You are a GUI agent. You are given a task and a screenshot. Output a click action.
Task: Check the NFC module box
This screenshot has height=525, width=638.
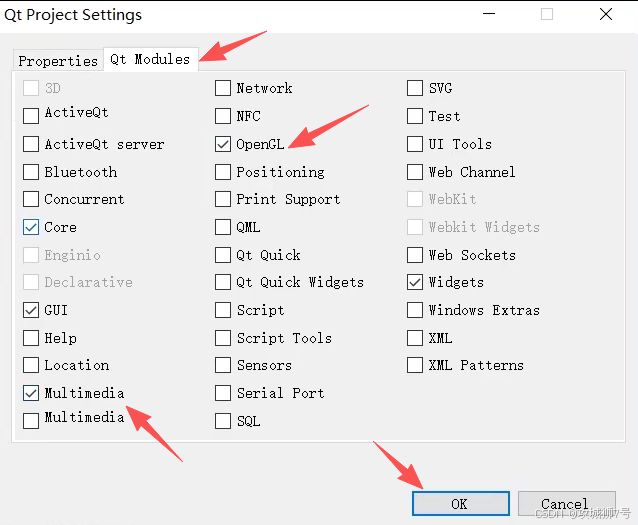click(x=223, y=116)
